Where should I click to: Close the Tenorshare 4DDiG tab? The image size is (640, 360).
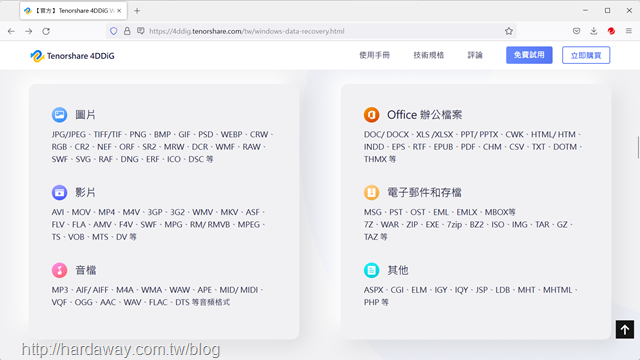(x=119, y=11)
